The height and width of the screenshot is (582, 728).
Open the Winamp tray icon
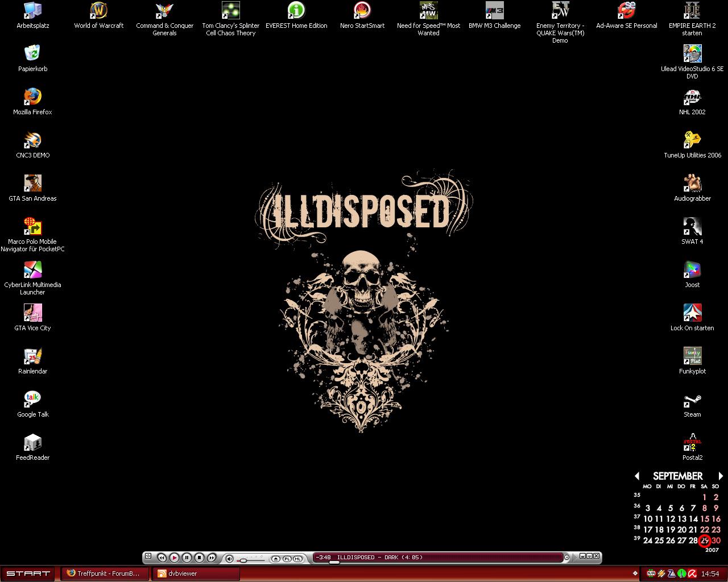[x=661, y=573]
